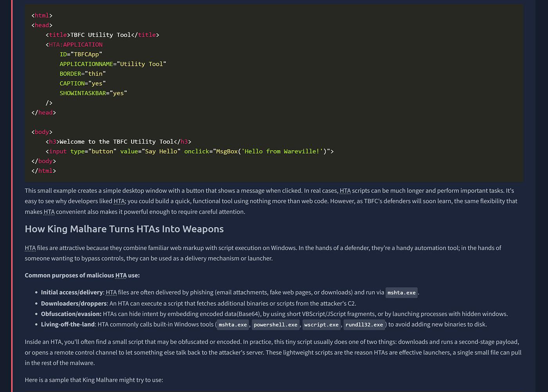548x392 pixels.
Task: Click mshta.exe chip in the Living-off-the-land bullet
Action: [x=233, y=325]
